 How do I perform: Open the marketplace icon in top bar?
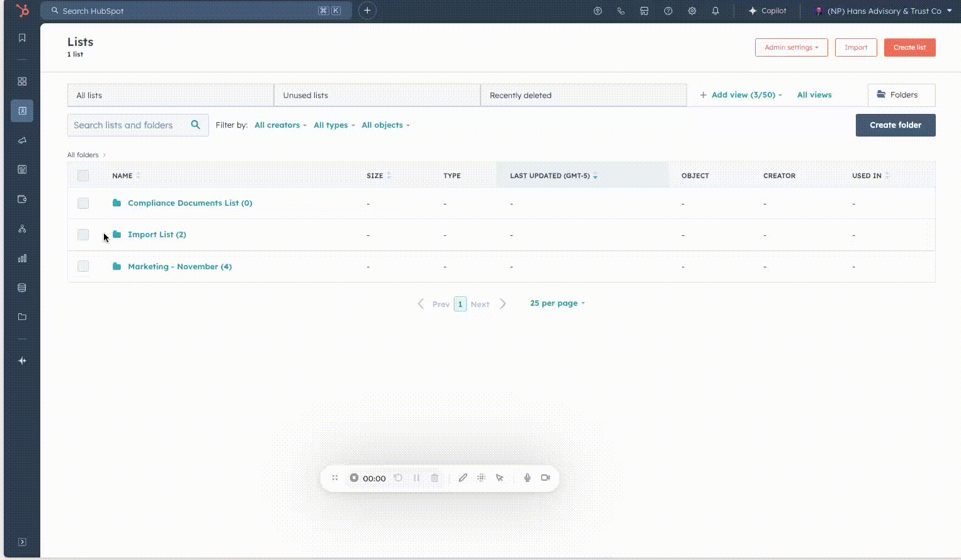click(x=644, y=11)
